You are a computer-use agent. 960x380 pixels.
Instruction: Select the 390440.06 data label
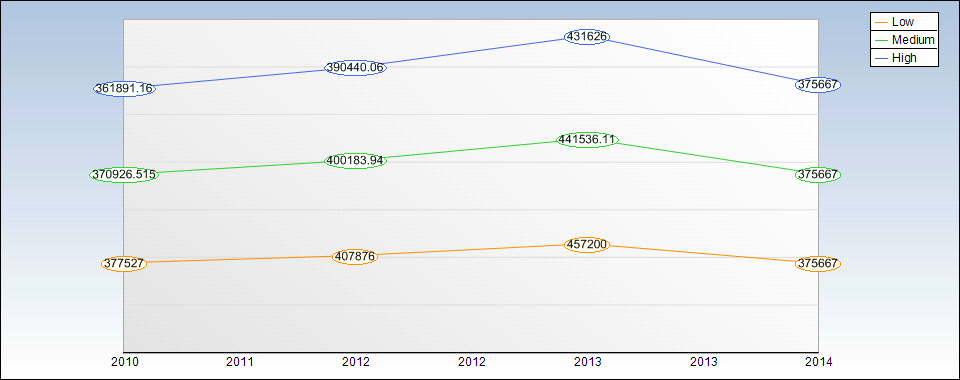click(x=355, y=67)
